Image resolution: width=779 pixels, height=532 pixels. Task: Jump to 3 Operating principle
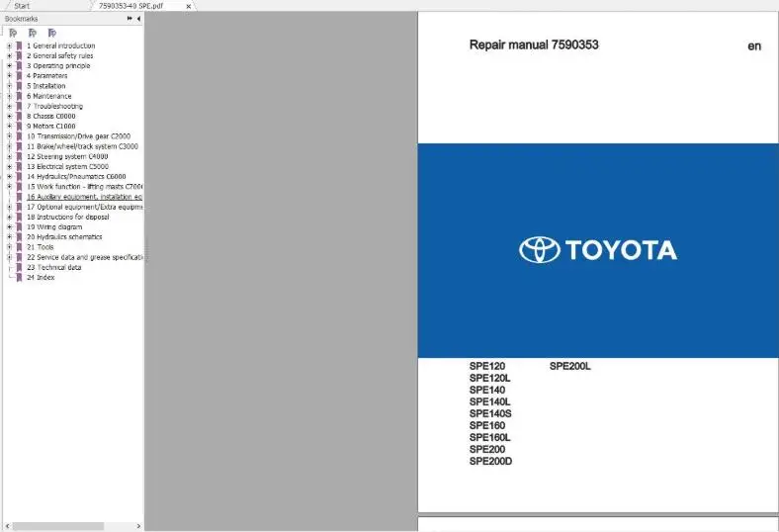[x=58, y=65]
